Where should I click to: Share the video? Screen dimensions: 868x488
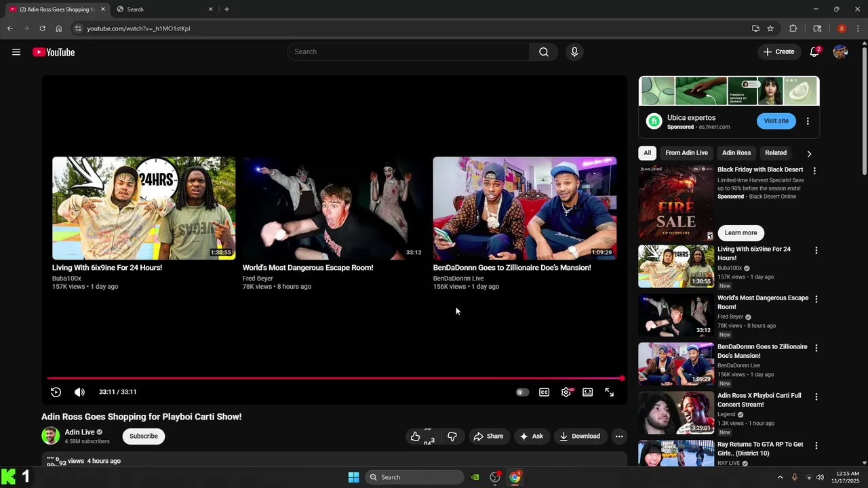tap(488, 436)
